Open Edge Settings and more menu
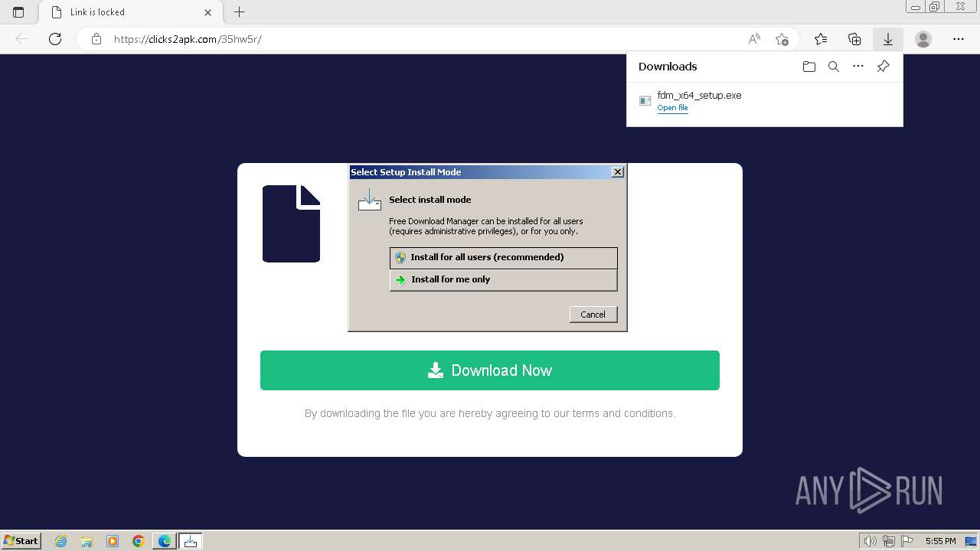 click(959, 39)
